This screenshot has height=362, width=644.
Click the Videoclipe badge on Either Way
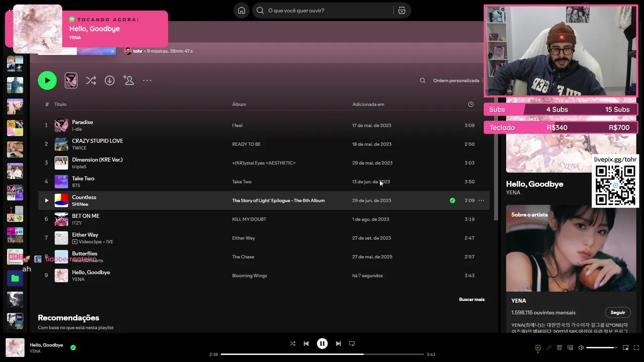tap(87, 242)
